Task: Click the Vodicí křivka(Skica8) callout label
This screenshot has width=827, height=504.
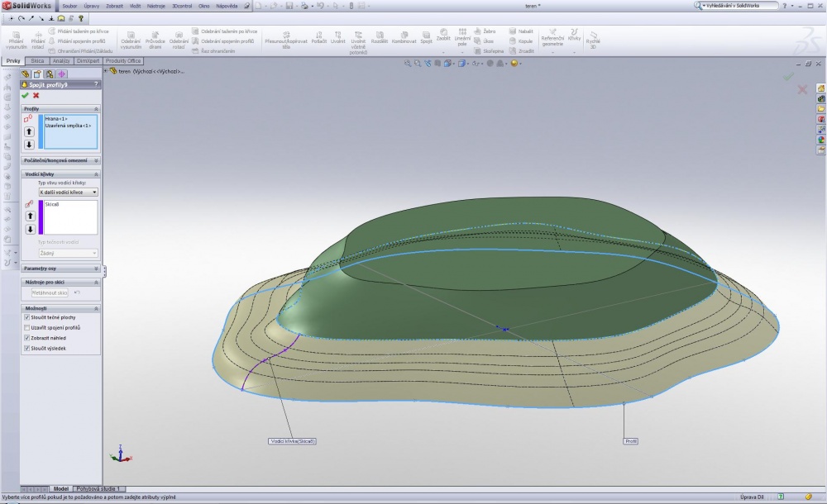Action: pyautogui.click(x=292, y=441)
